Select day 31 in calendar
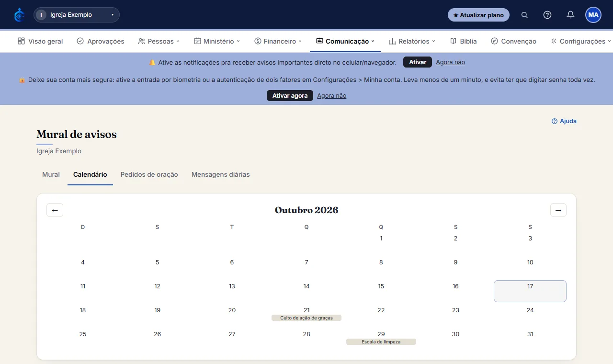This screenshot has width=613, height=364. 530,334
